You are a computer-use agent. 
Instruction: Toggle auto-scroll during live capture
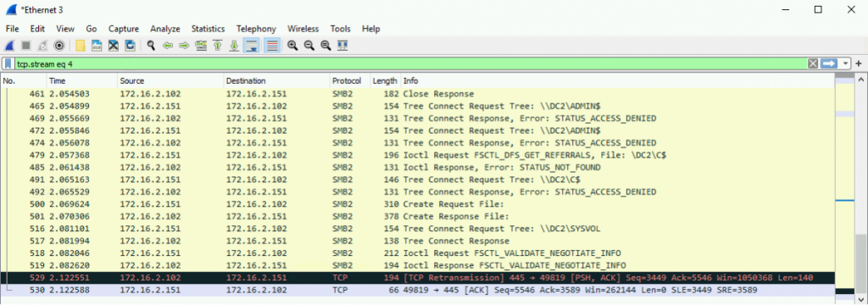251,46
